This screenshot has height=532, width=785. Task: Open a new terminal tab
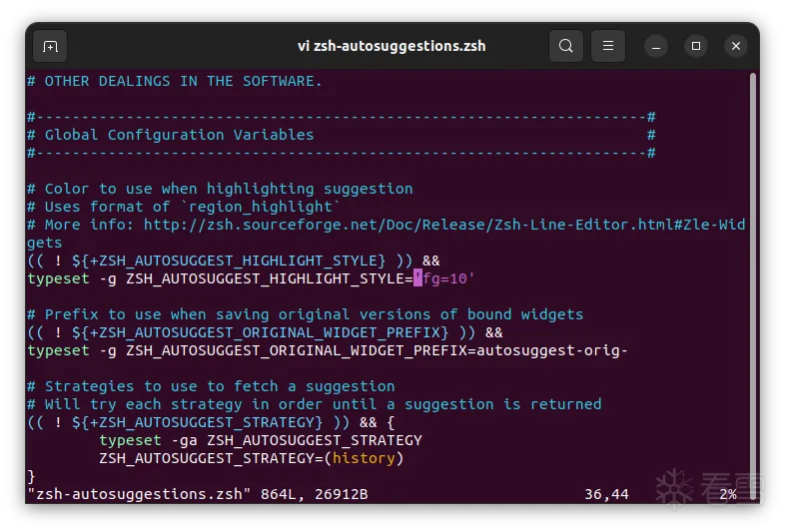tap(50, 47)
